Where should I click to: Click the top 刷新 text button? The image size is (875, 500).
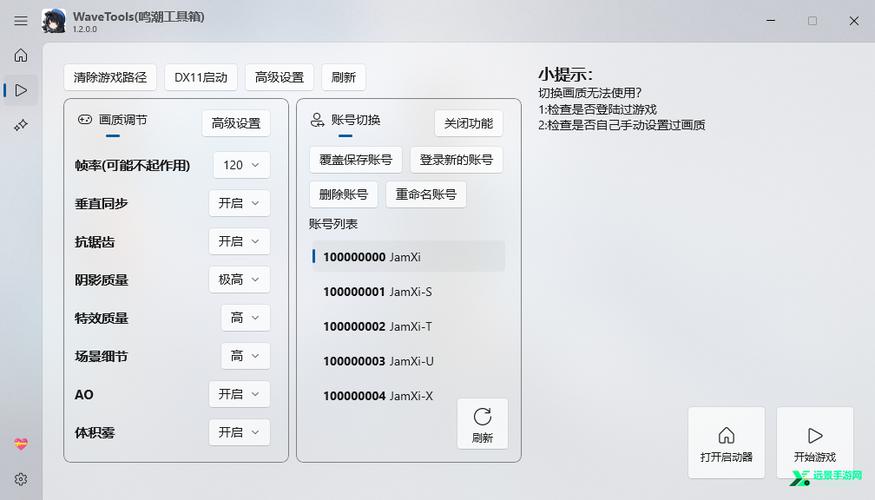pos(343,77)
